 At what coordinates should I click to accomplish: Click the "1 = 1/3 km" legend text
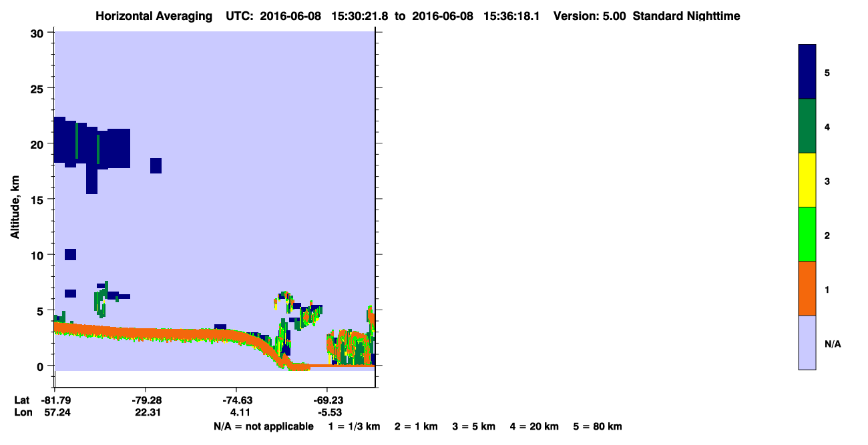coord(354,426)
